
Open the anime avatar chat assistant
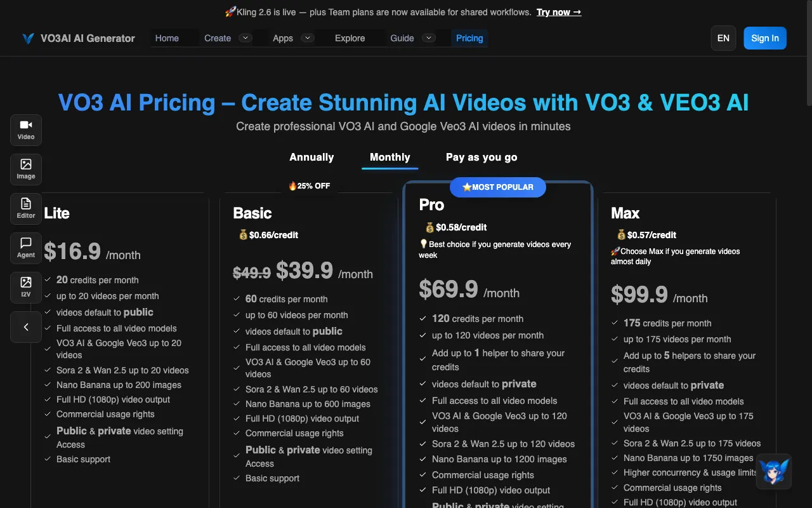774,471
